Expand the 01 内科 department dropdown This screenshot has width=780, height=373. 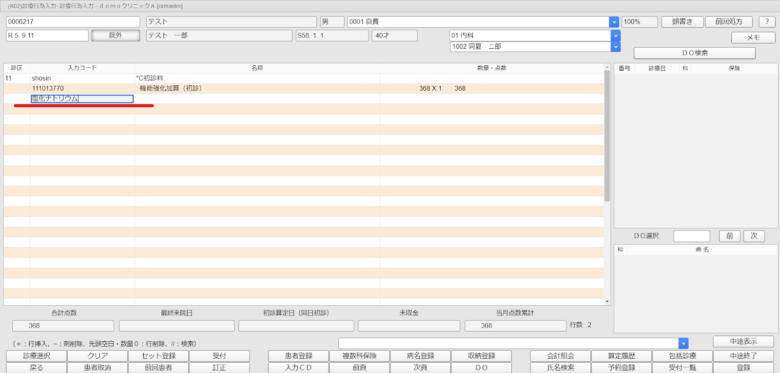tap(616, 36)
